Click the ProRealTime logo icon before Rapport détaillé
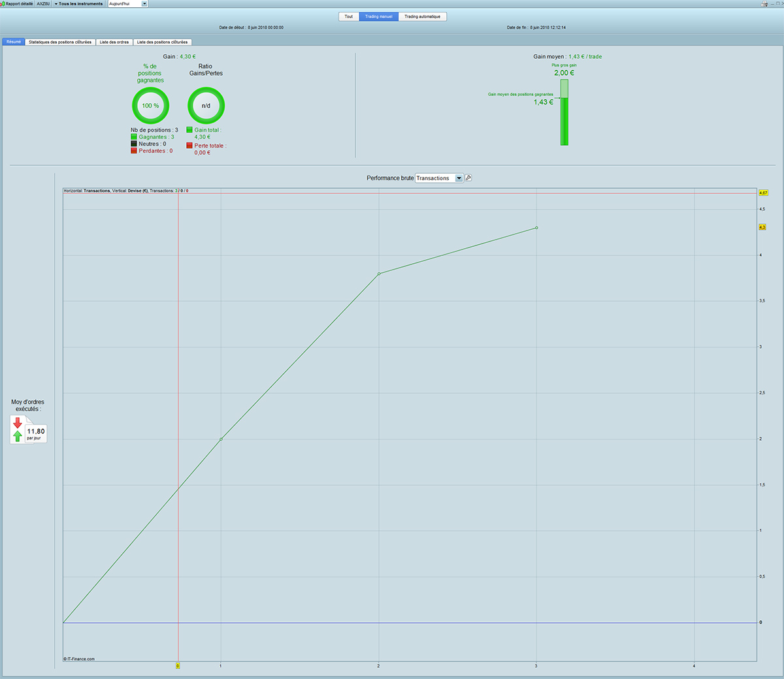The height and width of the screenshot is (679, 784). [3, 4]
